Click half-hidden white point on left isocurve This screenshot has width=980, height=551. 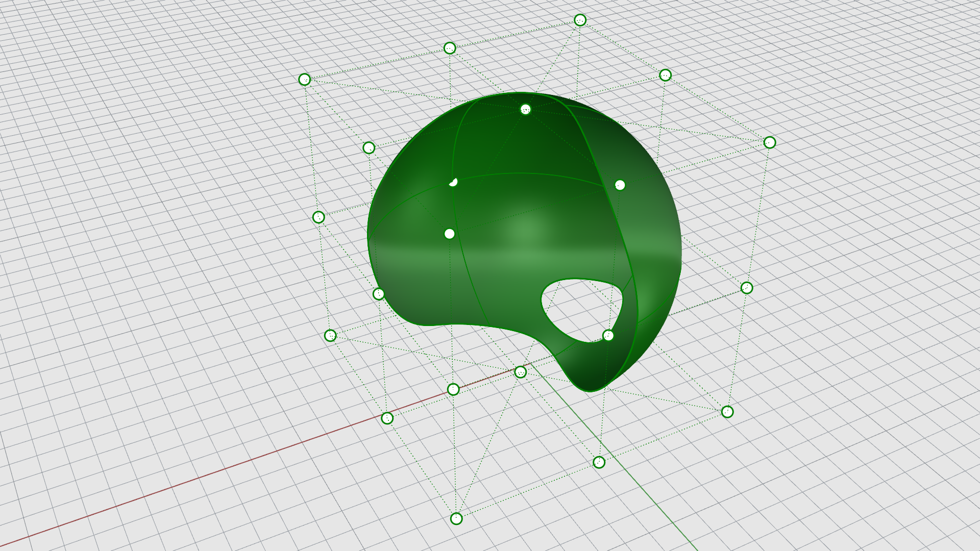pos(453,182)
